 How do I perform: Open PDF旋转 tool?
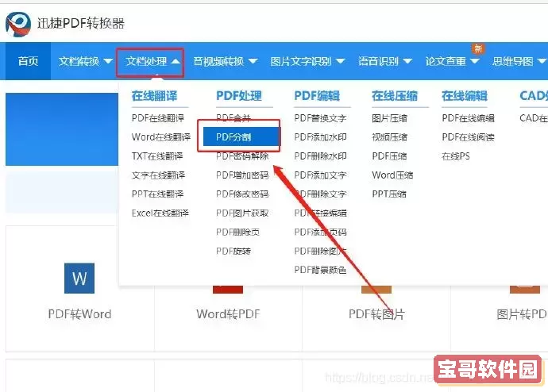pyautogui.click(x=233, y=251)
